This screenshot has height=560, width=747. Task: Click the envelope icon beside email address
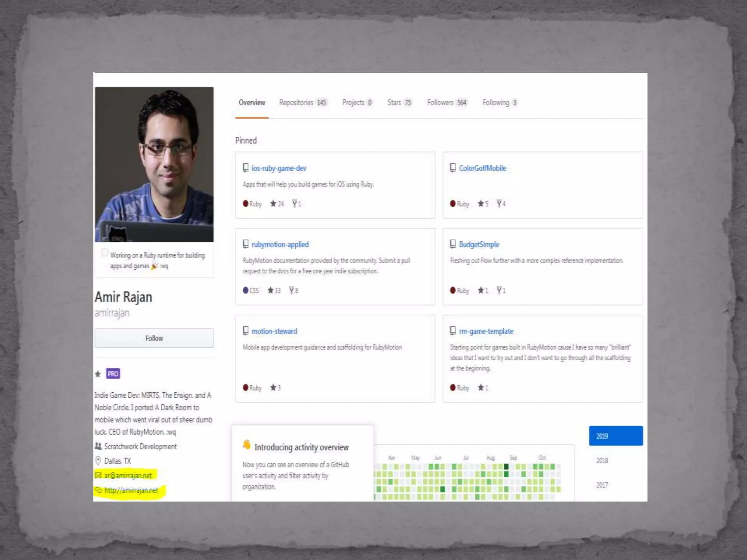pos(98,475)
